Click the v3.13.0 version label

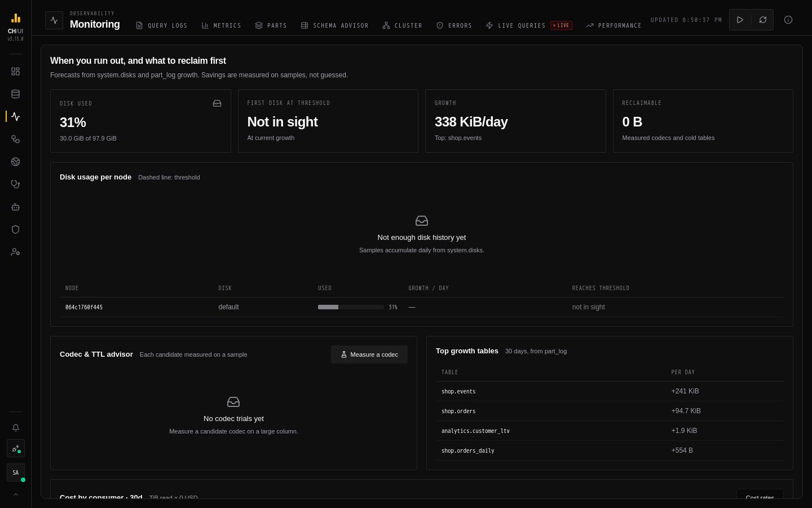coord(16,39)
